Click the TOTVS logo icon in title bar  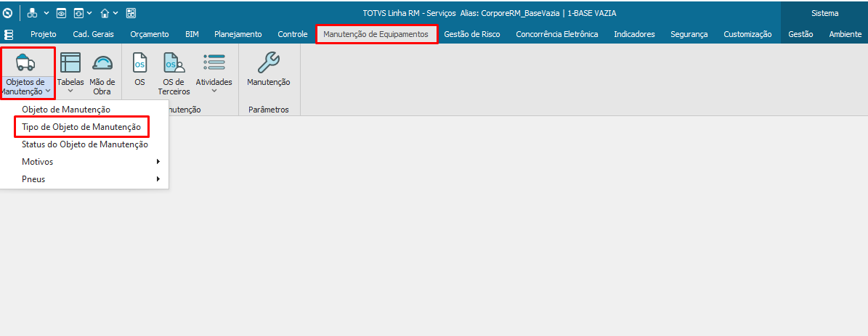pos(8,13)
